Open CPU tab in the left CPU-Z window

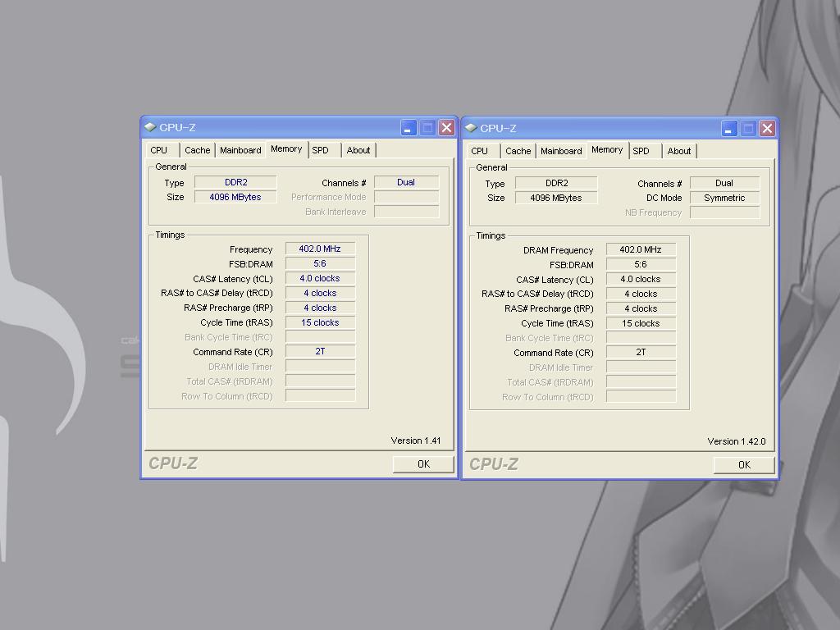[162, 151]
